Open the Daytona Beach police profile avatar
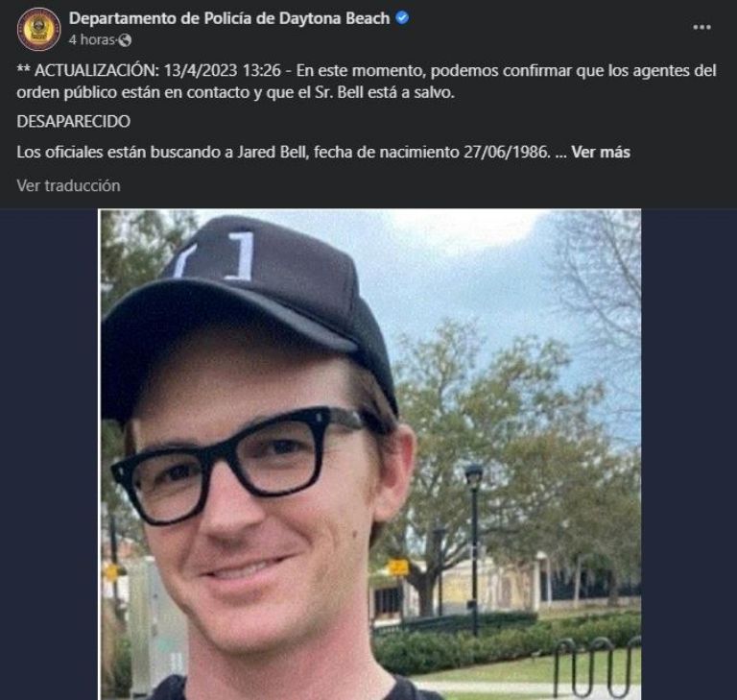Image resolution: width=737 pixels, height=700 pixels. [x=38, y=29]
